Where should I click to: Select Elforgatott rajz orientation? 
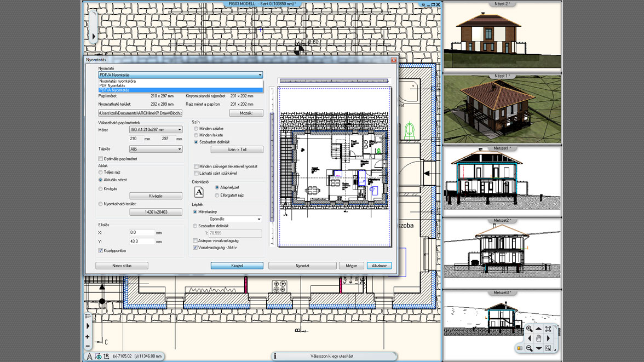[217, 195]
